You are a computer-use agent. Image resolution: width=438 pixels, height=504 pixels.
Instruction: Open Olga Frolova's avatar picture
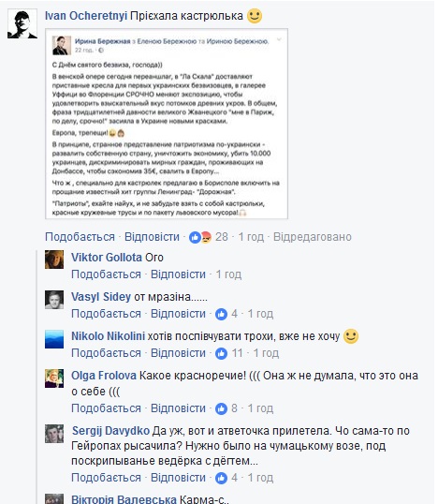(54, 378)
